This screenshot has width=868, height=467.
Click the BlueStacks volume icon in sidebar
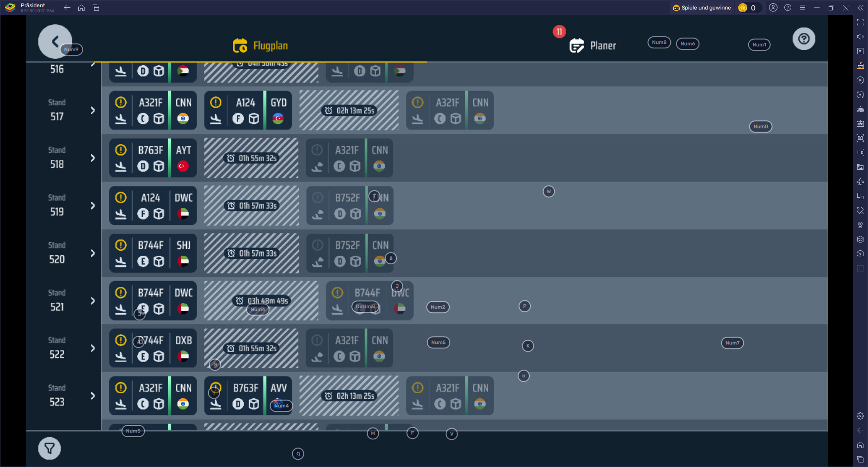tap(860, 37)
